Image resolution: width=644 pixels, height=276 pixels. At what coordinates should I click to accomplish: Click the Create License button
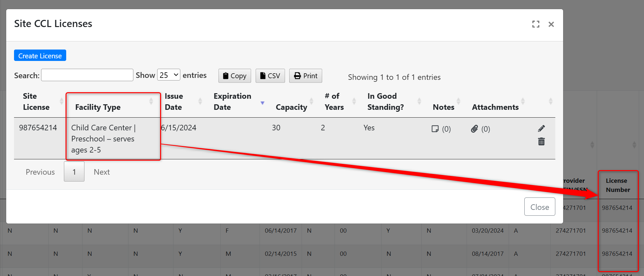pyautogui.click(x=40, y=55)
